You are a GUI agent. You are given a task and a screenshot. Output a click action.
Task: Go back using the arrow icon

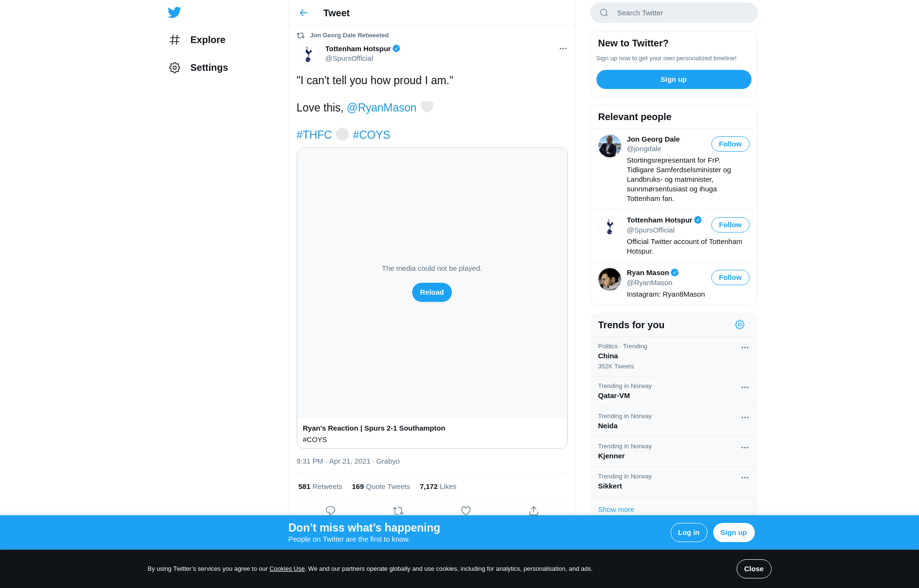303,13
